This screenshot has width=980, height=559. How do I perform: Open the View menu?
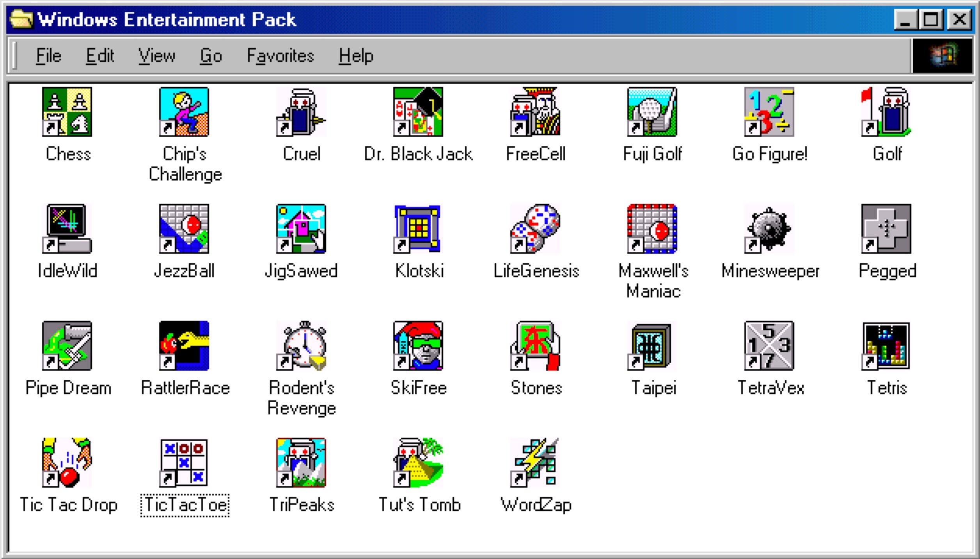coord(157,56)
